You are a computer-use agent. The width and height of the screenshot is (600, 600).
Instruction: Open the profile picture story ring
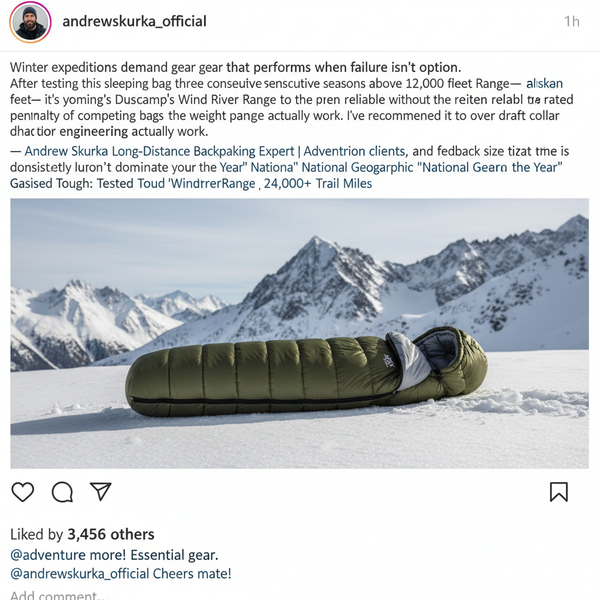tap(30, 22)
